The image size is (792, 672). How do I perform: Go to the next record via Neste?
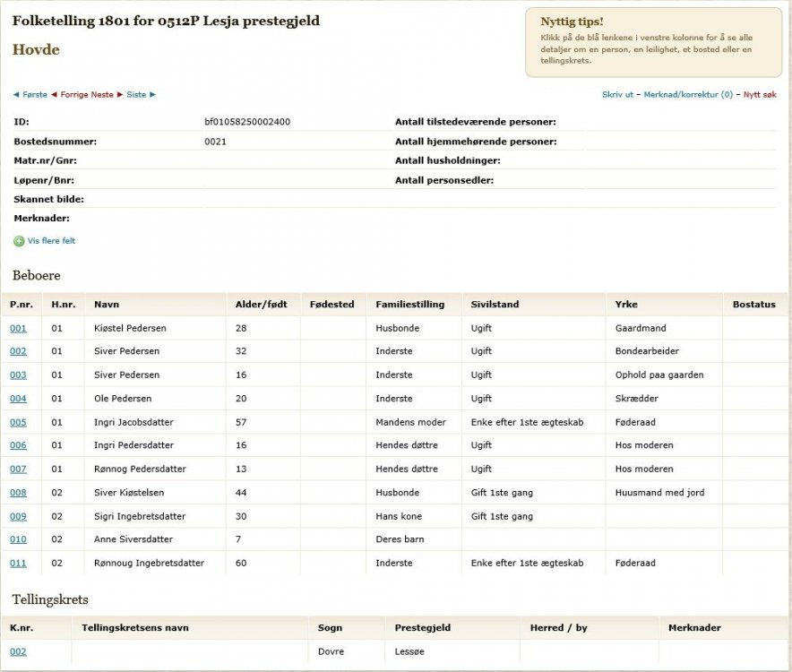pyautogui.click(x=103, y=95)
